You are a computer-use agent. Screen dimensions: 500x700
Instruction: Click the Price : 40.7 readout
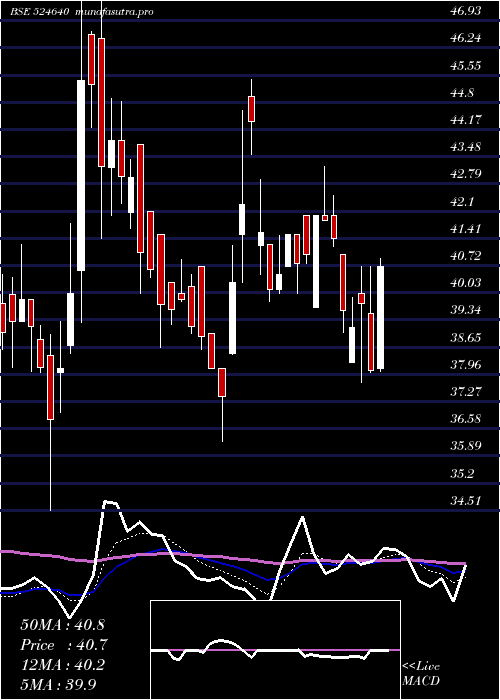tap(64, 645)
